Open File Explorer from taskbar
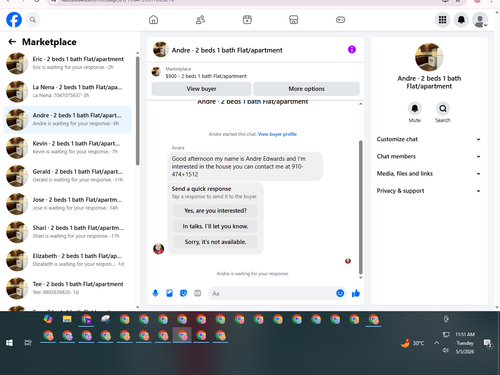Viewport: 500px width, 375px height. (67, 319)
